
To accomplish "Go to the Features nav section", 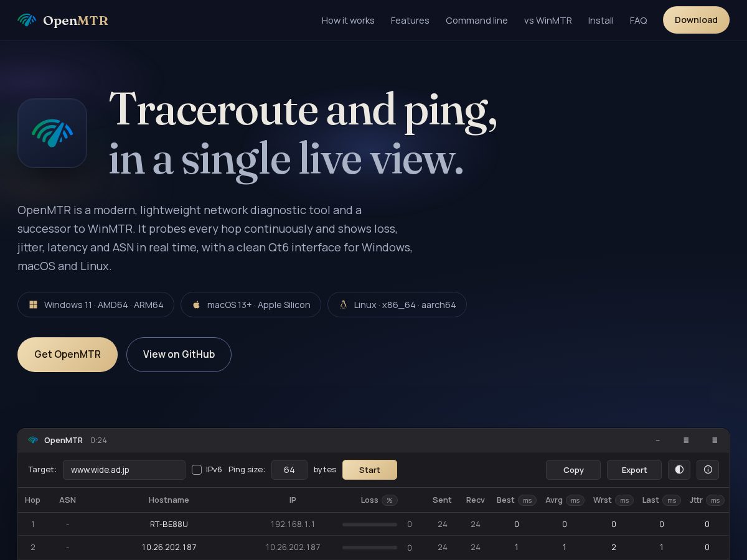I will point(410,21).
